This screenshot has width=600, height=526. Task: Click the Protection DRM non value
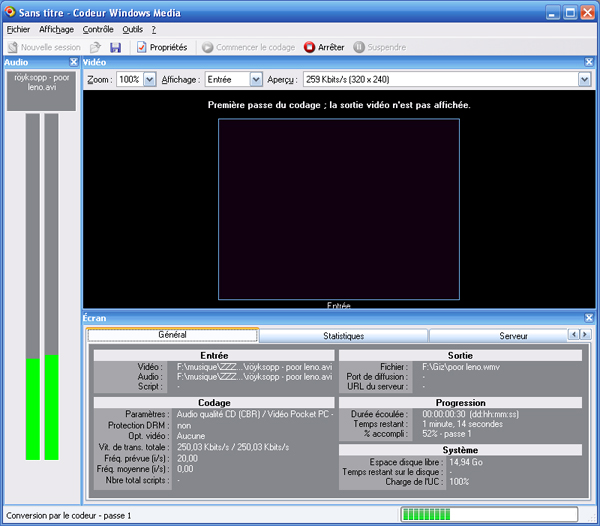184,426
